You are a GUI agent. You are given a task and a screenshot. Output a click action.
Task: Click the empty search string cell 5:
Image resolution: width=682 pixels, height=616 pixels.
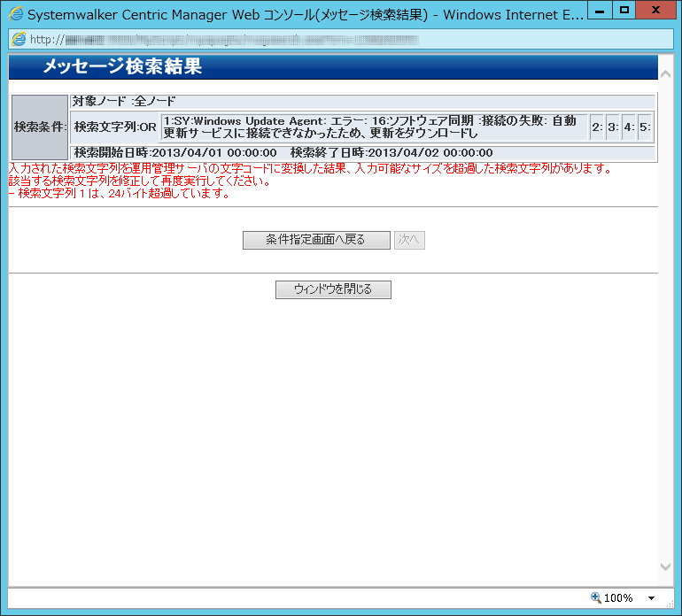click(645, 127)
